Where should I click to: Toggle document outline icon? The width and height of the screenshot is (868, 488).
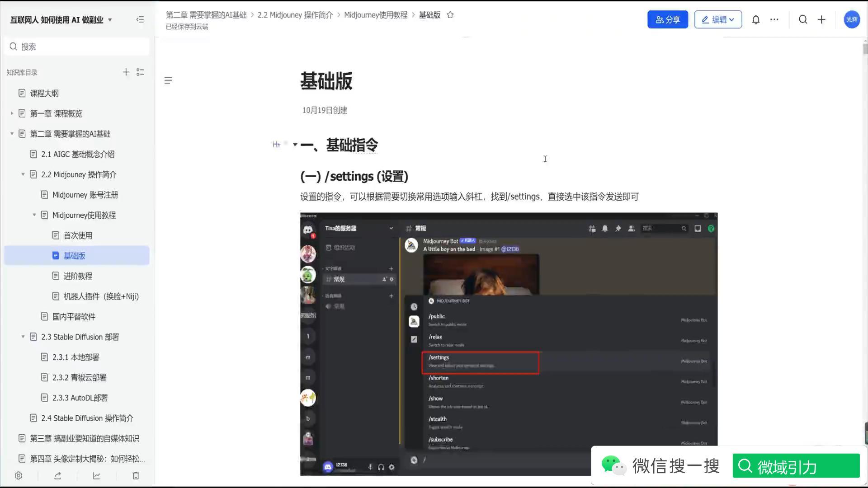168,80
